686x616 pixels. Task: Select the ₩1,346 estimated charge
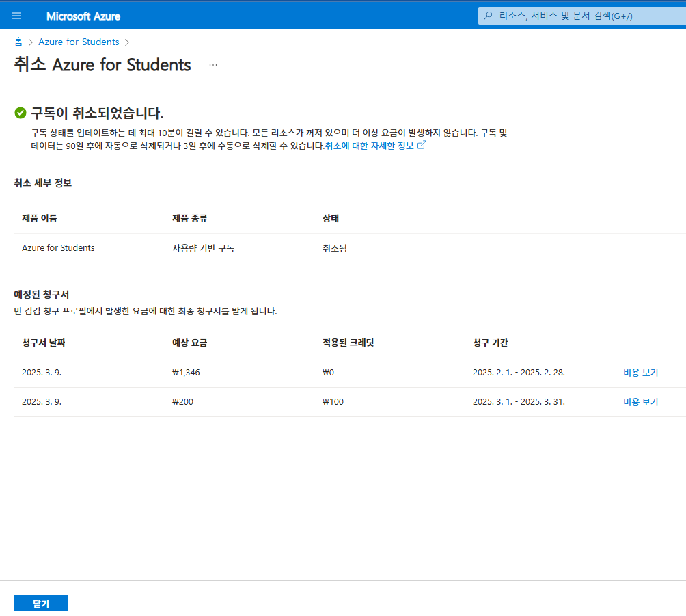tap(186, 373)
